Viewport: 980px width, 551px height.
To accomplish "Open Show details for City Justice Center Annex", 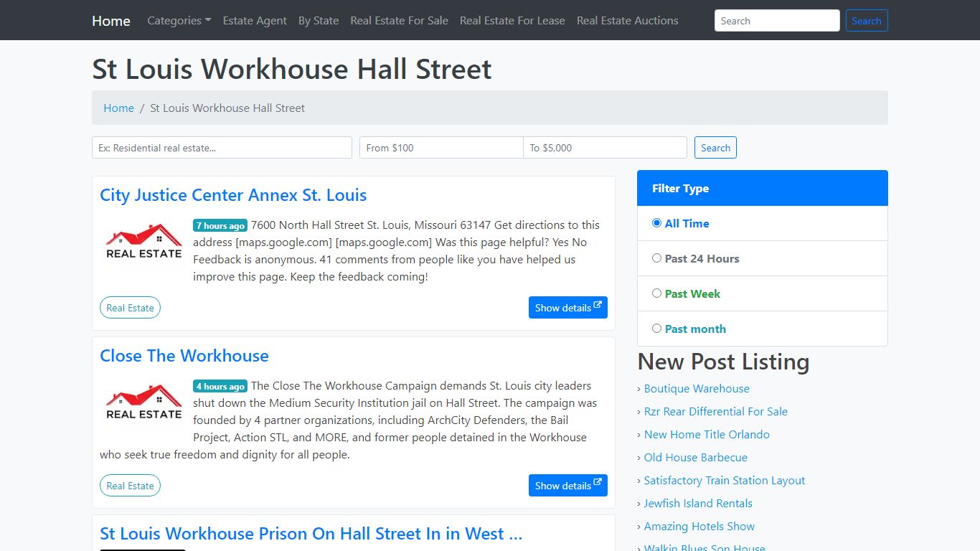I will [568, 307].
